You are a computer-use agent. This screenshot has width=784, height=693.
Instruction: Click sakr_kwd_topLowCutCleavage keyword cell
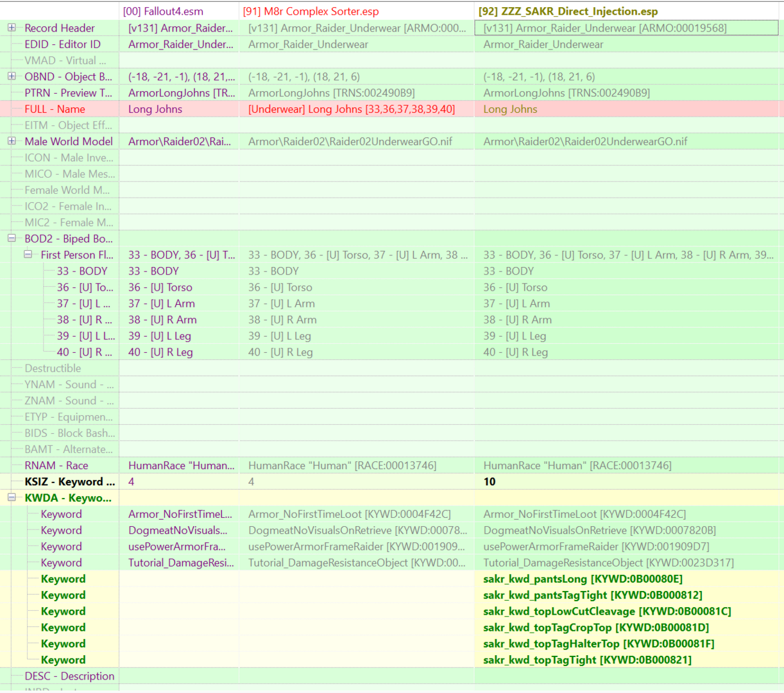[x=607, y=612]
